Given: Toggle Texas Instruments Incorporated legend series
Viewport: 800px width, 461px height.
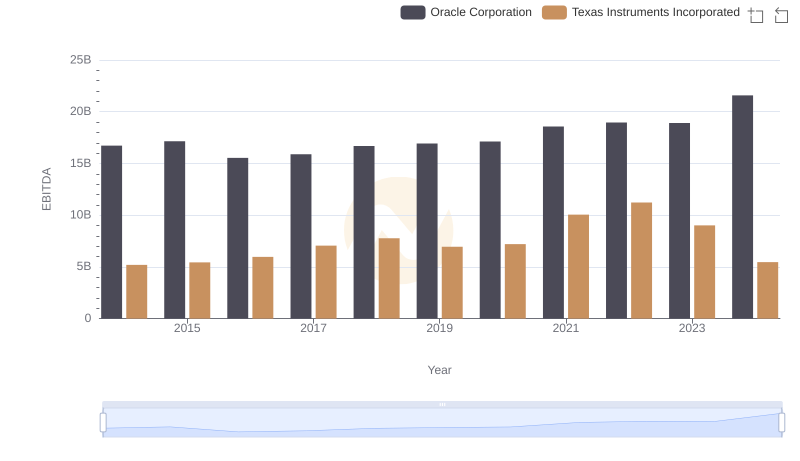Looking at the screenshot, I should (641, 12).
